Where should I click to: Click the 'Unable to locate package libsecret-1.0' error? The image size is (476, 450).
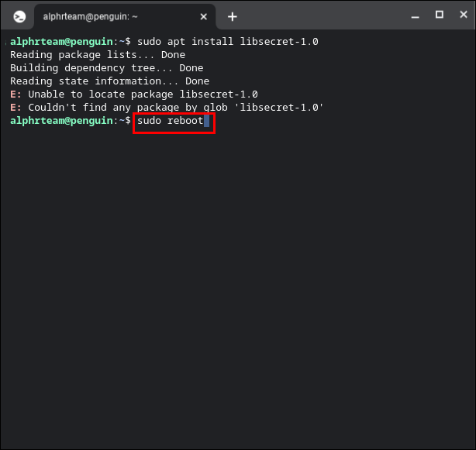[x=134, y=94]
